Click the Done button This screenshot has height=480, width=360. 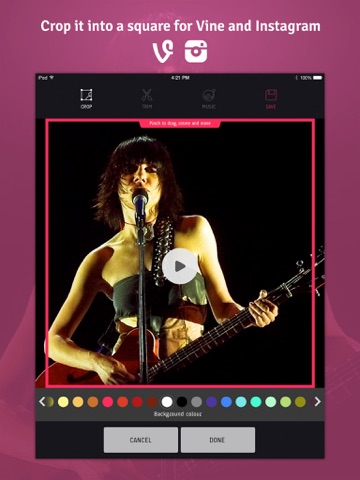pyautogui.click(x=218, y=440)
